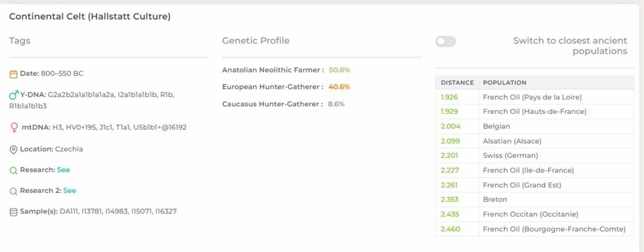Image resolution: width=644 pixels, height=252 pixels.
Task: Toggle switch to closest ancient populations
Action: 446,42
